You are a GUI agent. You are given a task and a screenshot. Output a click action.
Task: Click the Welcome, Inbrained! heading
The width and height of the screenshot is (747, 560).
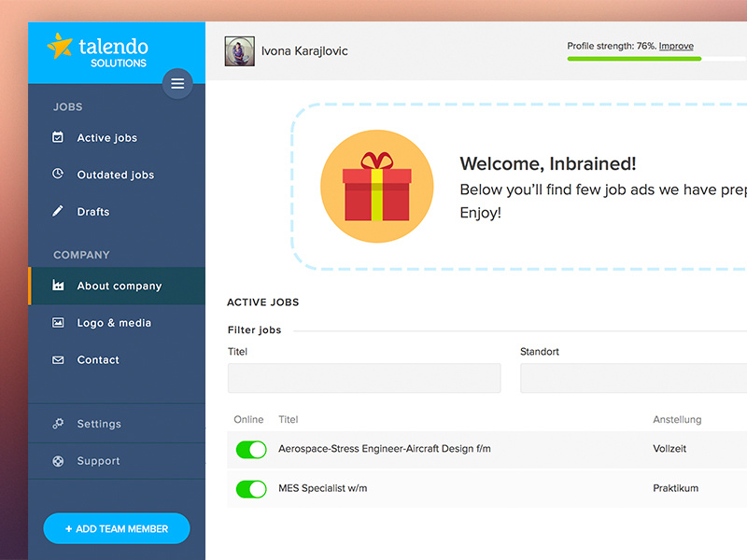point(548,163)
